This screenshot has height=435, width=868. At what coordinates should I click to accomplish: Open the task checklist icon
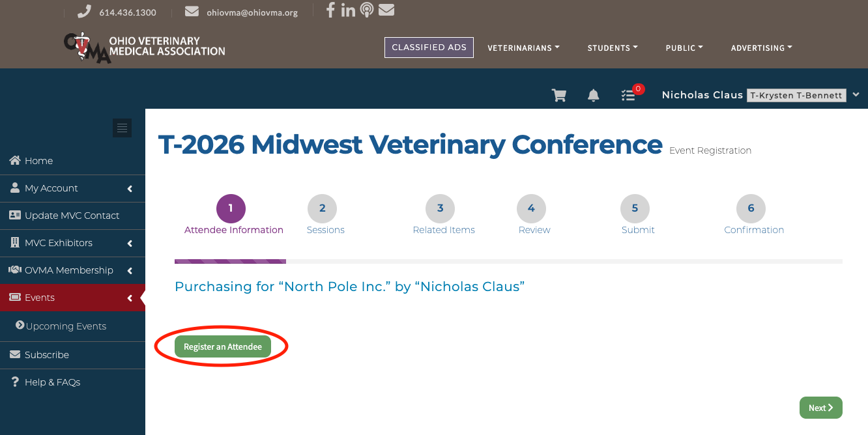point(628,96)
